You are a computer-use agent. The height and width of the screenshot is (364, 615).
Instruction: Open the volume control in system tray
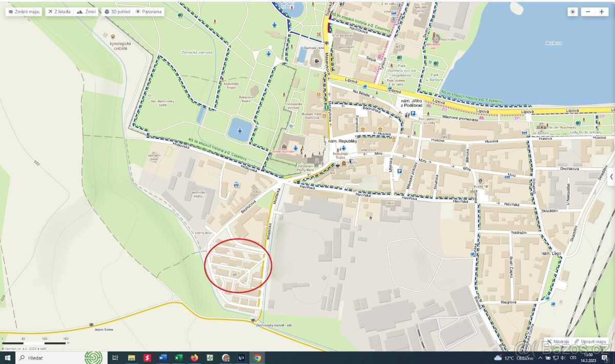[562, 358]
